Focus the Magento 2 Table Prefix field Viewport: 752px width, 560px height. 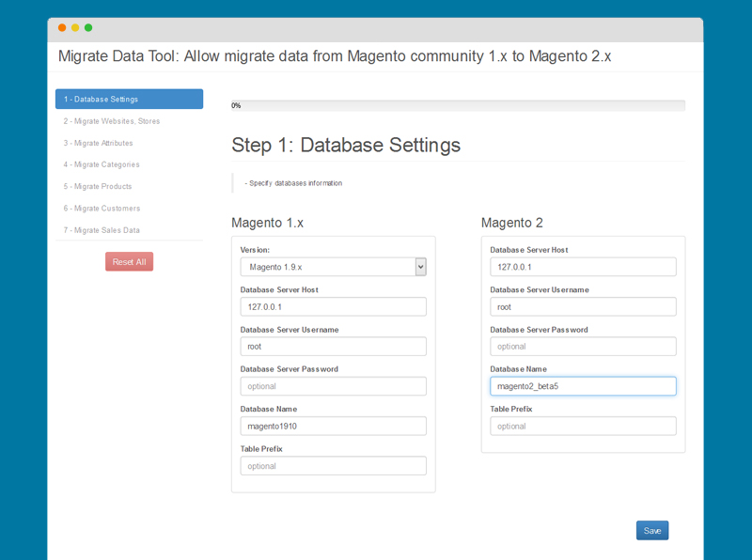(583, 427)
